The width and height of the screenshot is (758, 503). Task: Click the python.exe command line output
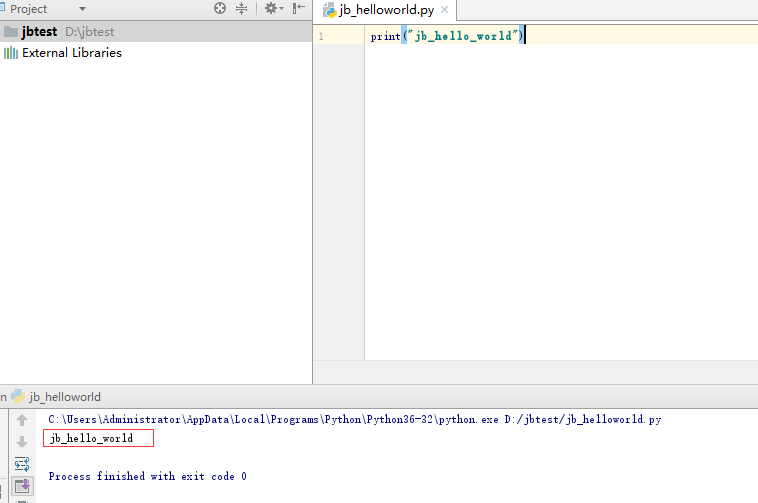354,419
